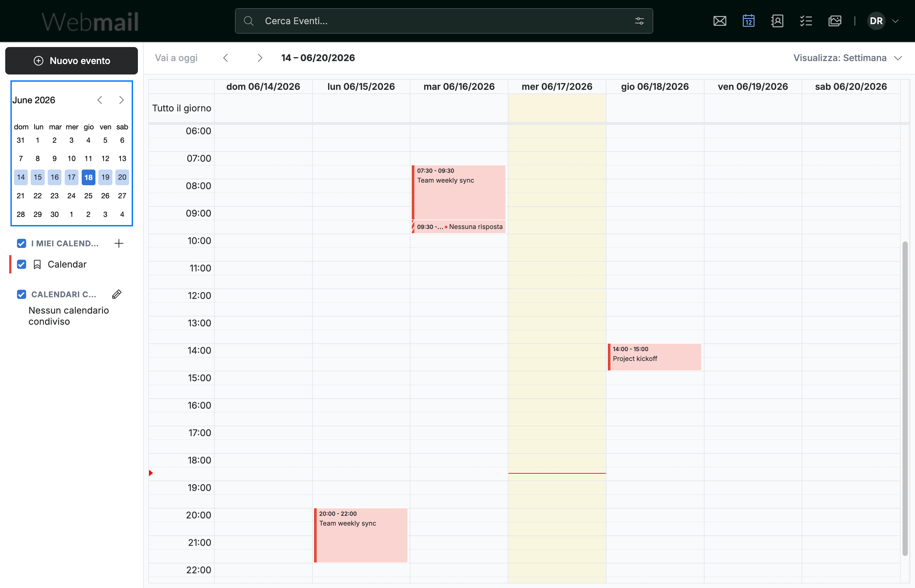Open Team weekly sync event at 20:00
Screen dimensions: 915x588
360,535
